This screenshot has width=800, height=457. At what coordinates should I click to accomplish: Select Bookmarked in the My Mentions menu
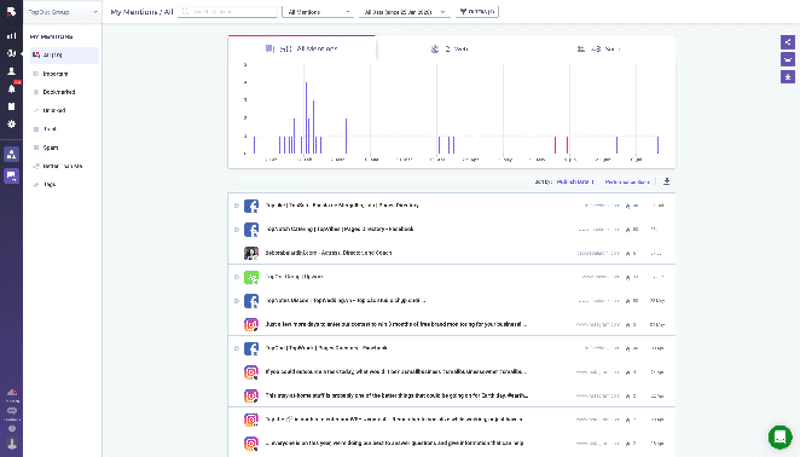tap(59, 92)
